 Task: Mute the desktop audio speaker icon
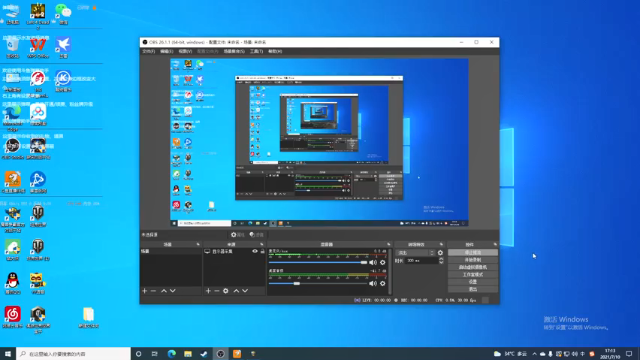pos(373,283)
